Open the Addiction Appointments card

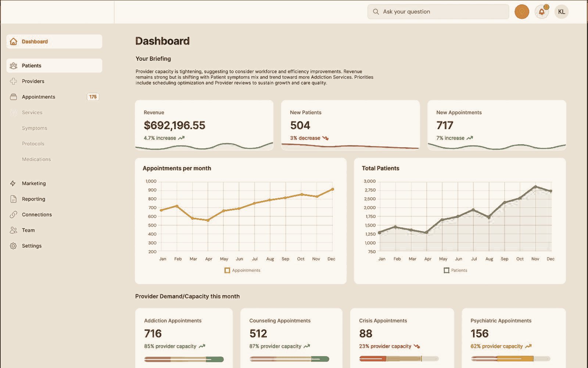184,338
